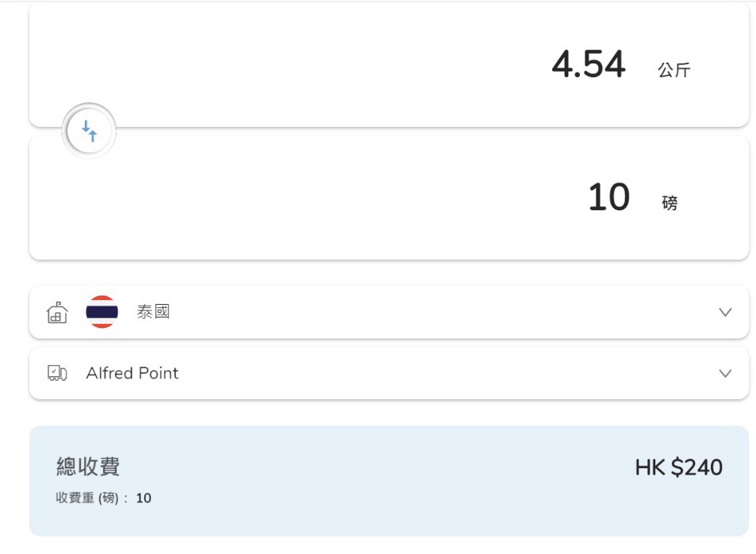Image resolution: width=756 pixels, height=554 pixels.
Task: Click the delivery truck icon
Action: (x=57, y=373)
